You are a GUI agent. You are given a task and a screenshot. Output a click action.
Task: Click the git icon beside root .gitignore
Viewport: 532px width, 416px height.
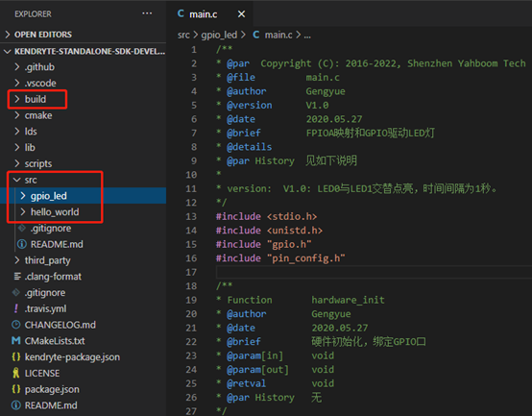pyautogui.click(x=16, y=292)
